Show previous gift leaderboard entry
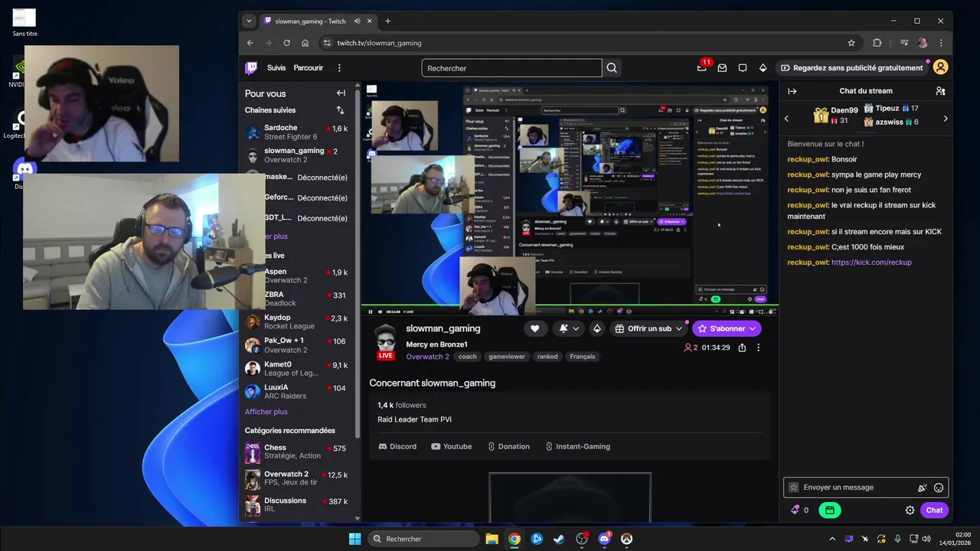 pyautogui.click(x=786, y=119)
